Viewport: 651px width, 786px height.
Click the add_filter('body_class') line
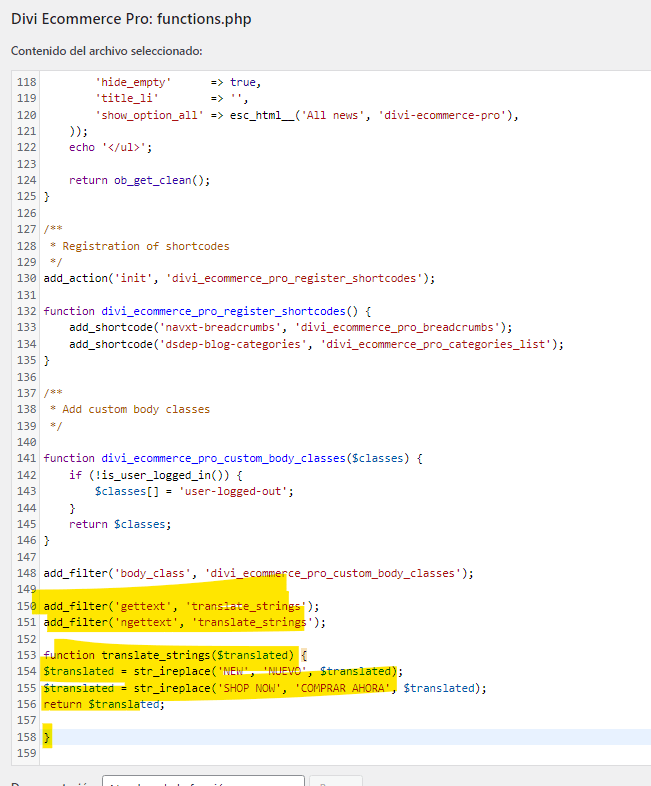coord(258,573)
